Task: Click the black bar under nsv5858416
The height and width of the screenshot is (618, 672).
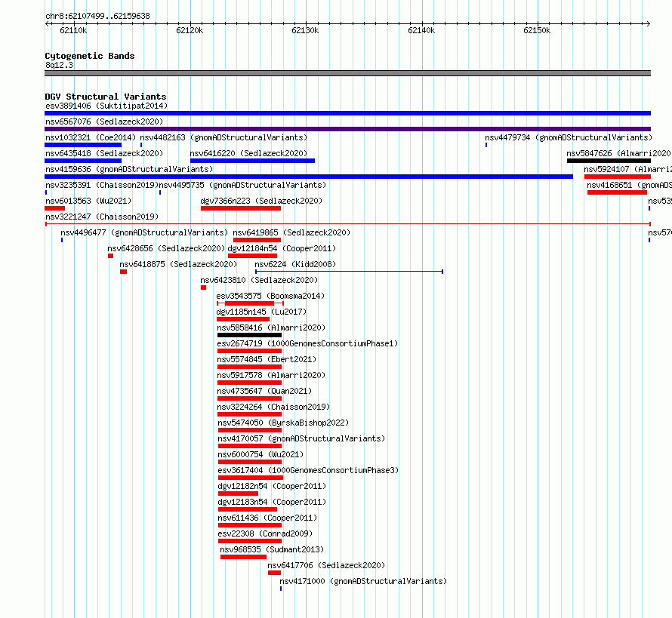Action: point(249,335)
